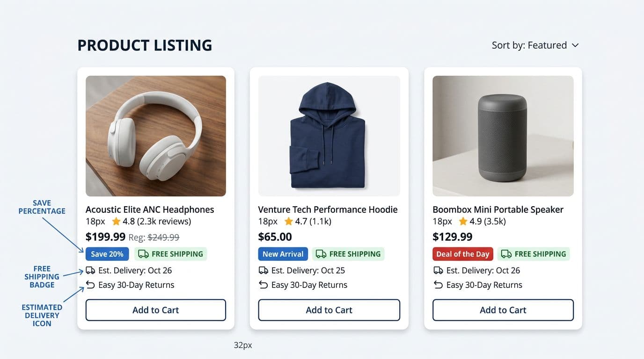Click the return arrow icon on the headphones card

(90, 284)
